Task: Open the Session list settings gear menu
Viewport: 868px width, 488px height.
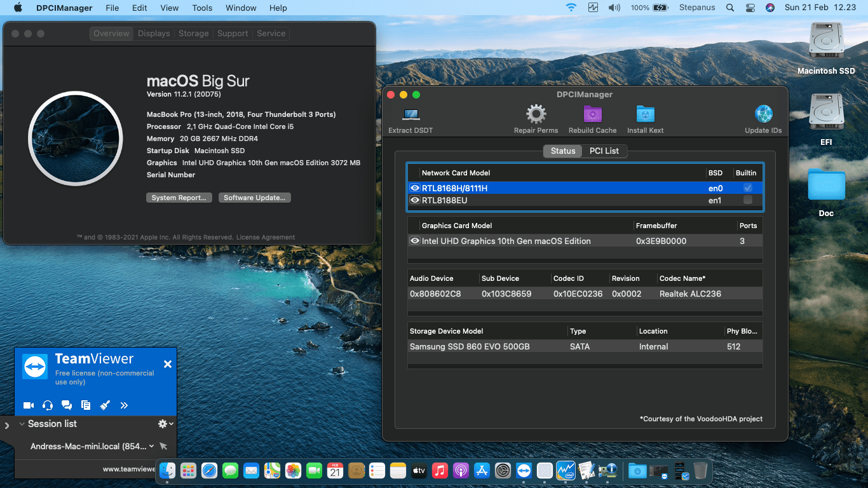Action: click(163, 424)
